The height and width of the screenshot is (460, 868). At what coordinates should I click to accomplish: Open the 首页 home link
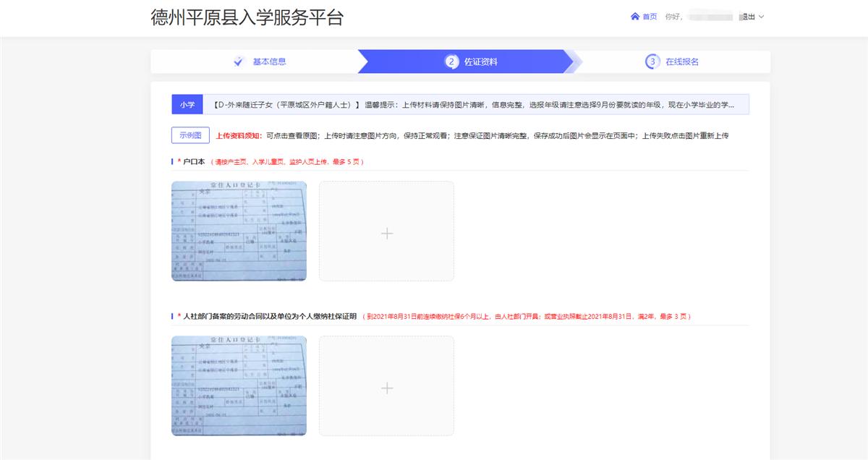click(650, 17)
